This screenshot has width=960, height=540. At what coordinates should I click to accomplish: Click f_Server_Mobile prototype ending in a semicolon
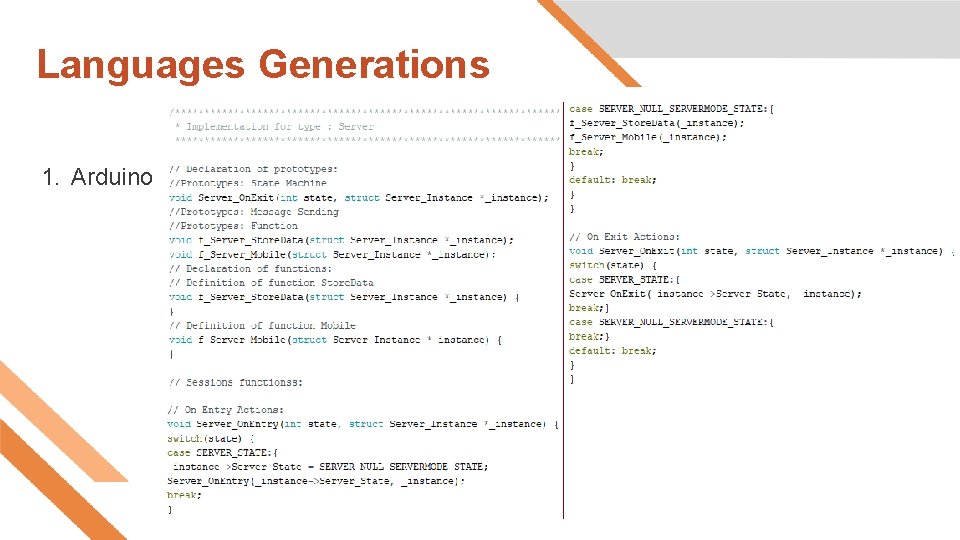[x=332, y=254]
